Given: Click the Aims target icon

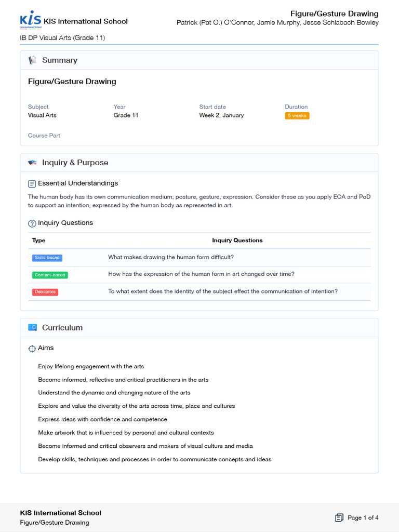Looking at the screenshot, I should (x=32, y=348).
